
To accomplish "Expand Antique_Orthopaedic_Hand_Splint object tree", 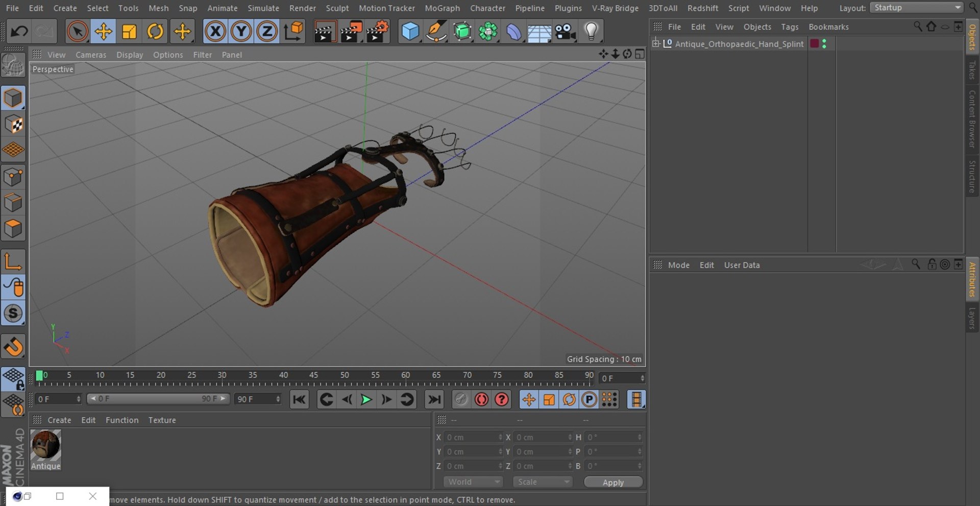I will click(656, 43).
